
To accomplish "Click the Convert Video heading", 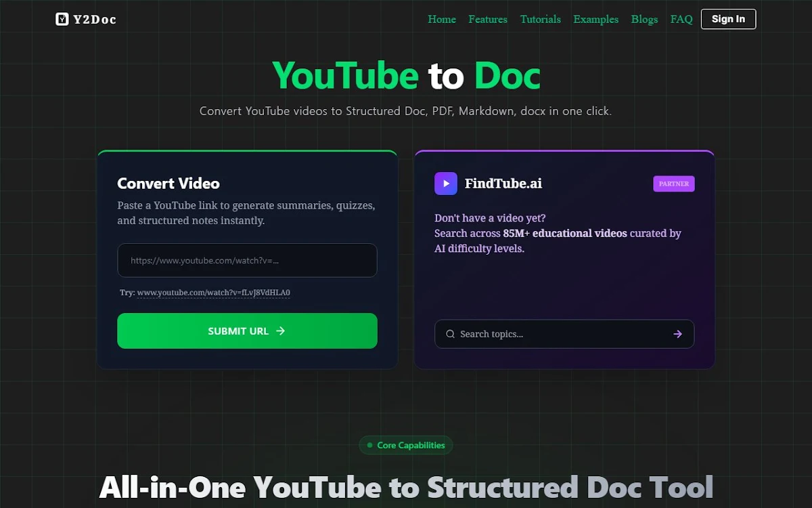I will (x=168, y=184).
